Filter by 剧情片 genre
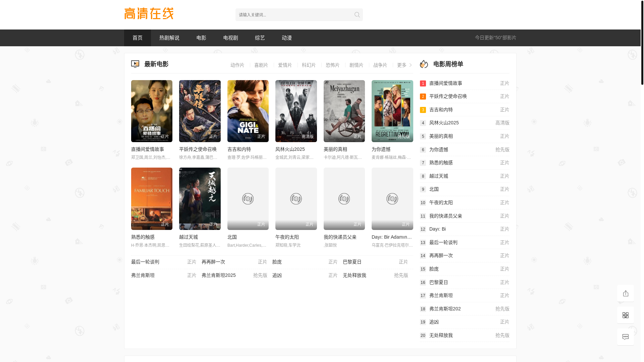The image size is (644, 362). [357, 65]
